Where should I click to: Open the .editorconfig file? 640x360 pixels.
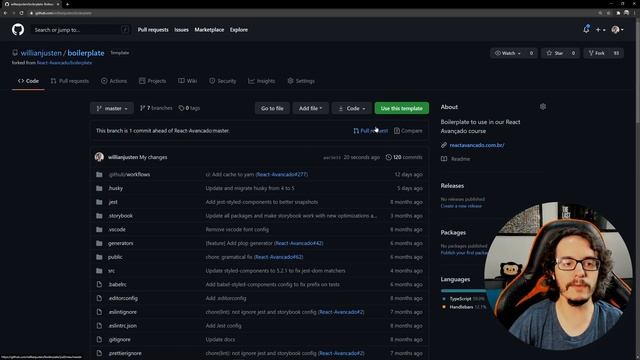[123, 298]
